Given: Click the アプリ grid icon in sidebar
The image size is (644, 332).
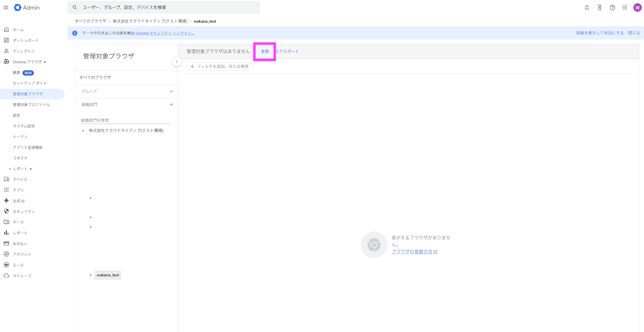Looking at the screenshot, I should [x=6, y=190].
